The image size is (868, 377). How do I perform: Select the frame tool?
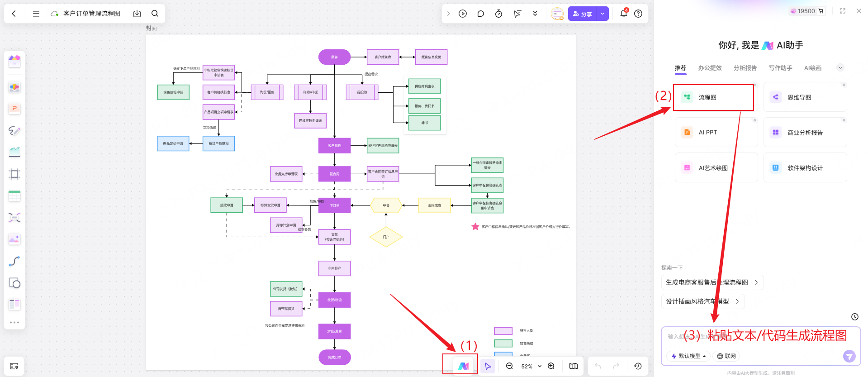pyautogui.click(x=14, y=174)
